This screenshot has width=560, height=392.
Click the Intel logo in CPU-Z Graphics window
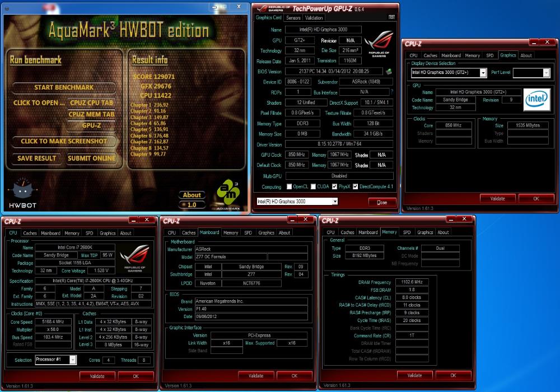(x=537, y=100)
